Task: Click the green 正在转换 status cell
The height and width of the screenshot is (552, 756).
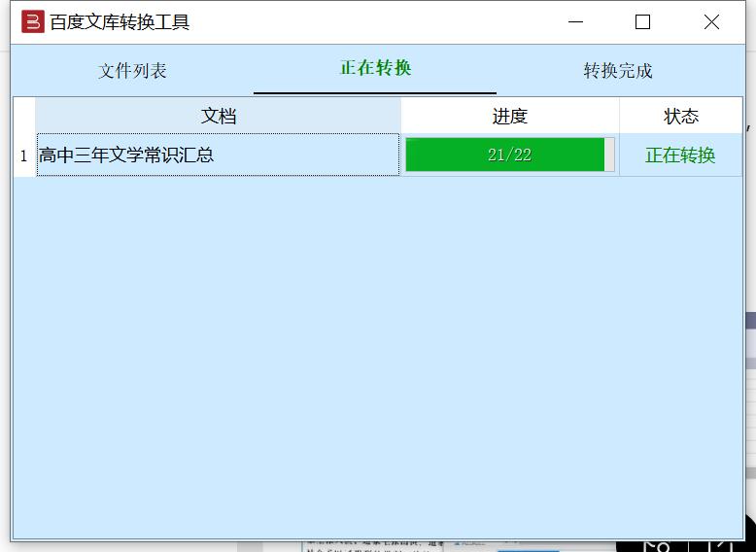Action: 681,155
